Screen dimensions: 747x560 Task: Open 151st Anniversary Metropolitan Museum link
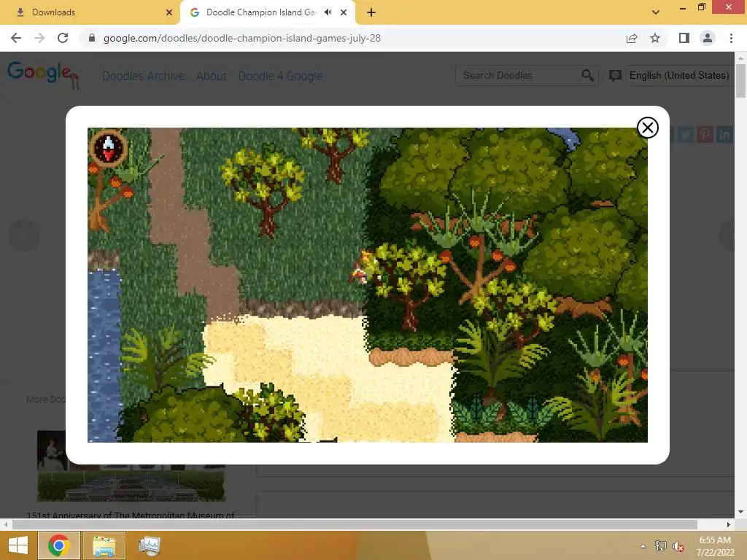tap(131, 515)
